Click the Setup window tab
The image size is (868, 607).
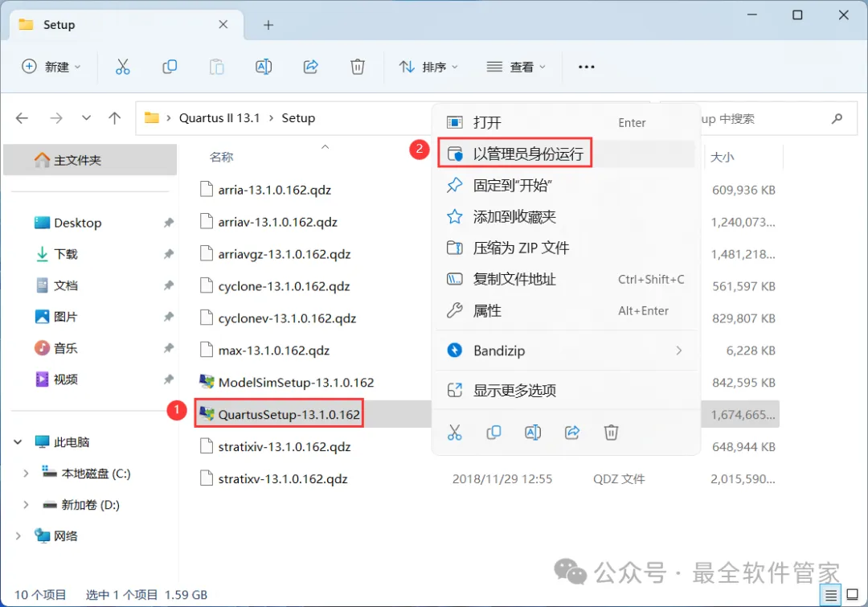126,25
